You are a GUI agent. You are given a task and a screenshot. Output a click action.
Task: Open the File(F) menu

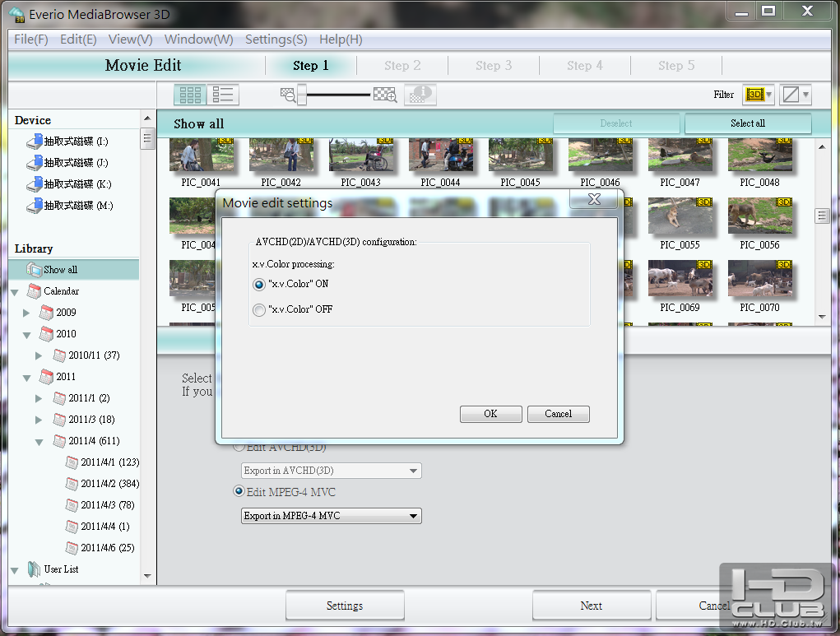click(31, 39)
